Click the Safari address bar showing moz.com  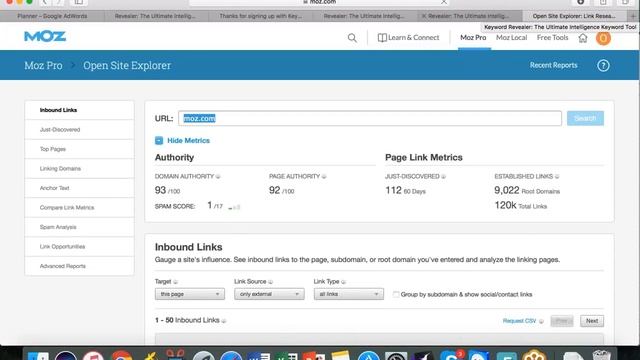click(319, 2)
